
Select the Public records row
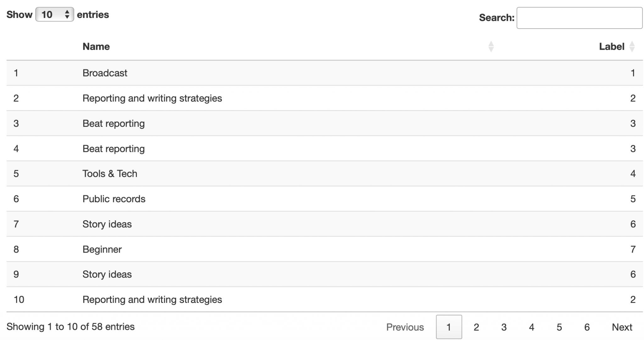114,199
